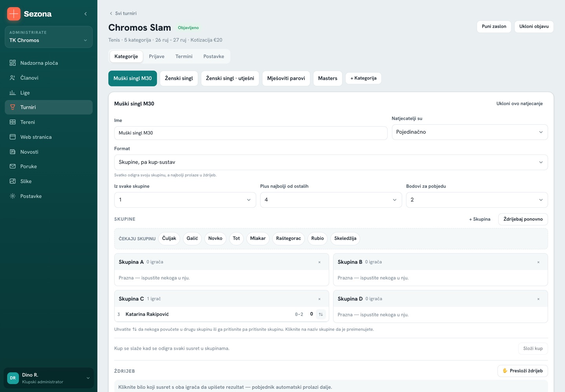Add a group with + Skupina
The image size is (565, 392).
pyautogui.click(x=480, y=220)
